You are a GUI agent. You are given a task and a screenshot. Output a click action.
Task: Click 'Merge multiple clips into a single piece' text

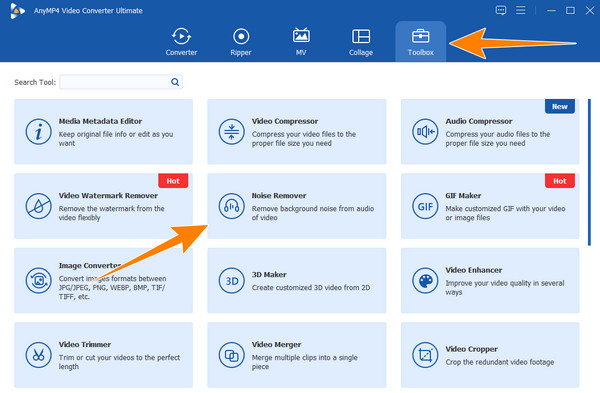pyautogui.click(x=305, y=362)
